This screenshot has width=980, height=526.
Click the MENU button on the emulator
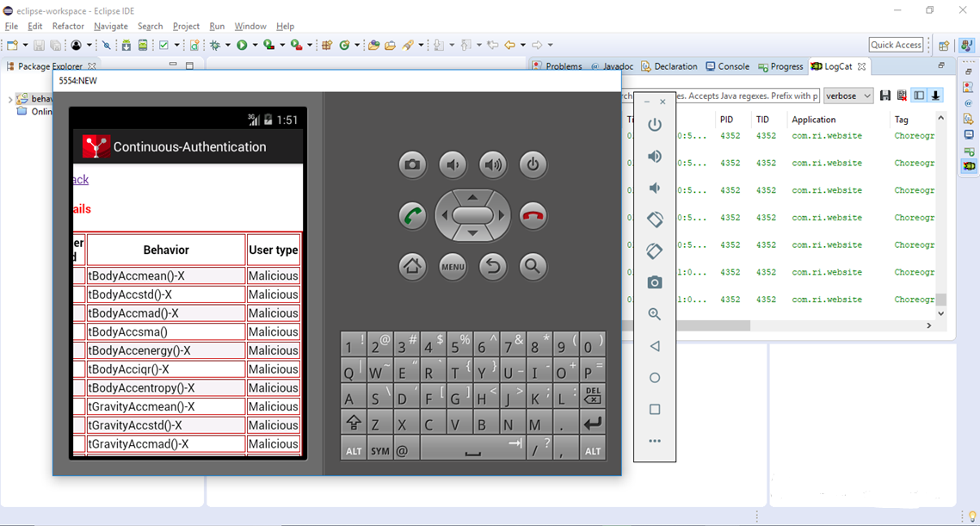pos(453,267)
